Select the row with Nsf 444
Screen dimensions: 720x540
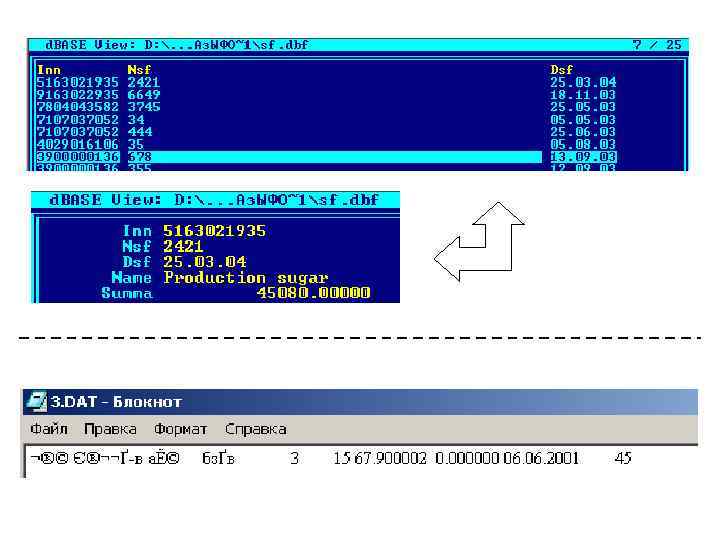point(326,132)
